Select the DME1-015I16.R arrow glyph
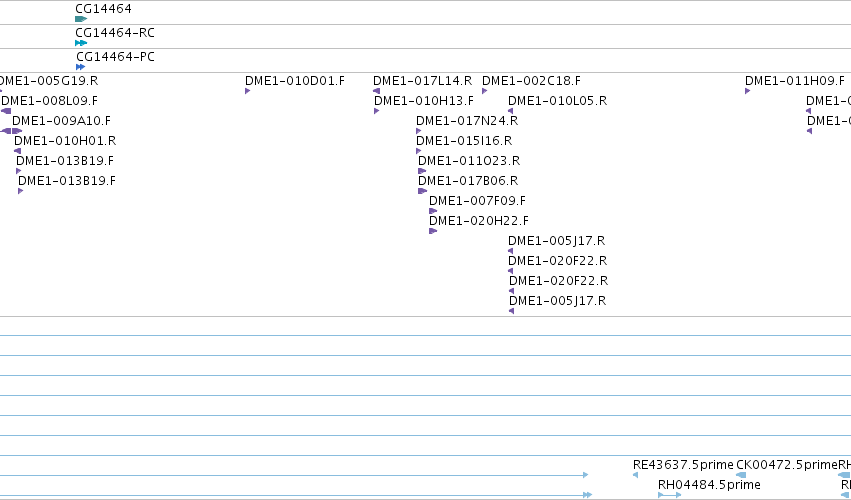This screenshot has height=500, width=851. pyautogui.click(x=418, y=151)
